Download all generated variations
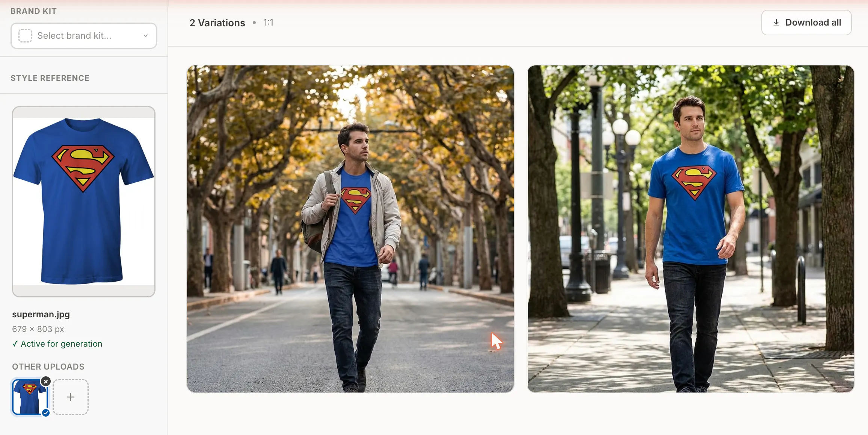868x435 pixels. pos(806,23)
